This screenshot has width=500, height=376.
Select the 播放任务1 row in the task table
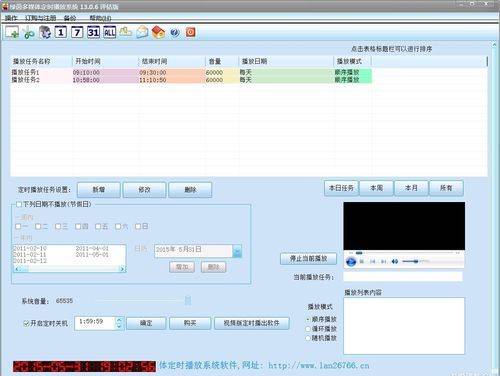click(191, 72)
